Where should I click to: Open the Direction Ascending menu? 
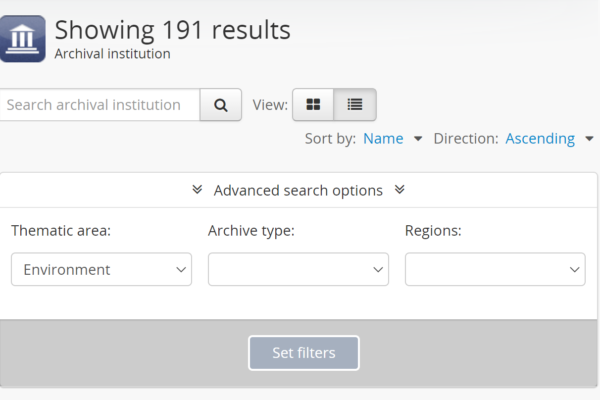click(540, 139)
